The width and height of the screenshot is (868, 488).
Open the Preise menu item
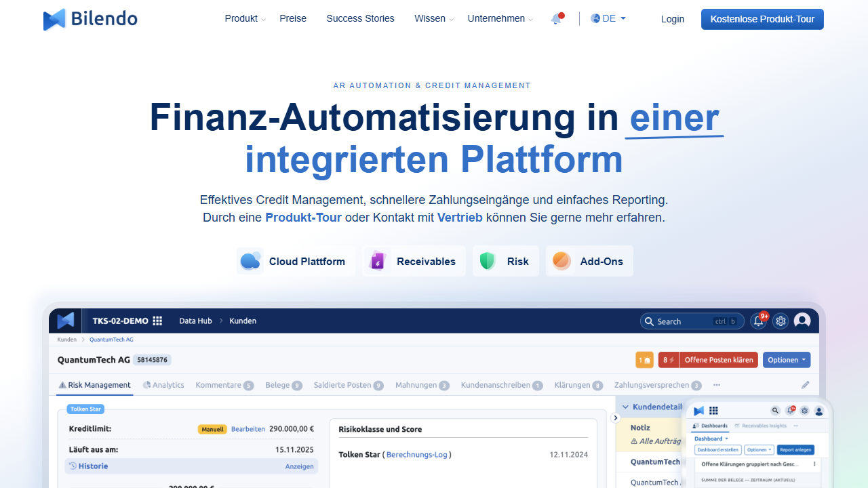293,19
